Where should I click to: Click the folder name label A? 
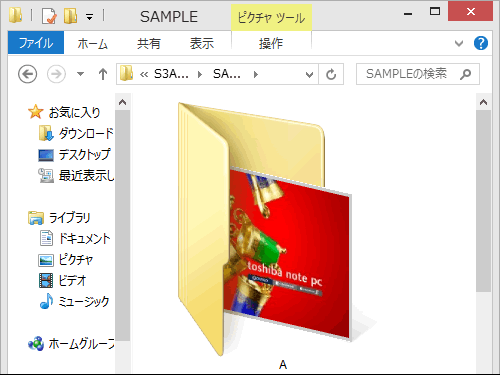tap(283, 365)
